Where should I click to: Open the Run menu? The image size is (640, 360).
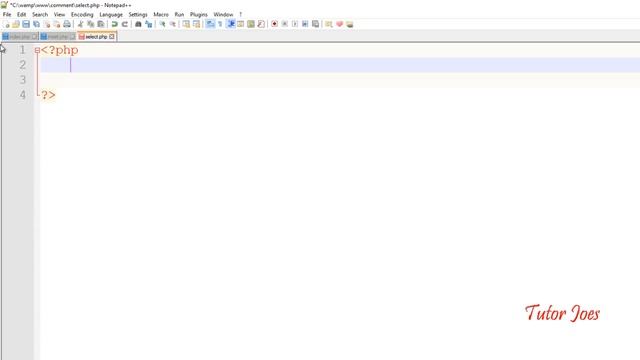pyautogui.click(x=179, y=14)
